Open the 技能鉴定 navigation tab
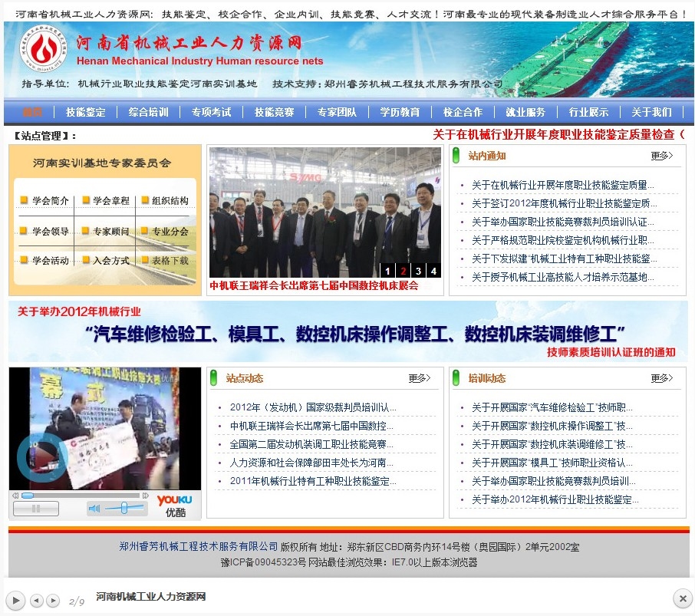Screen dimensions: 695x616 [x=86, y=112]
